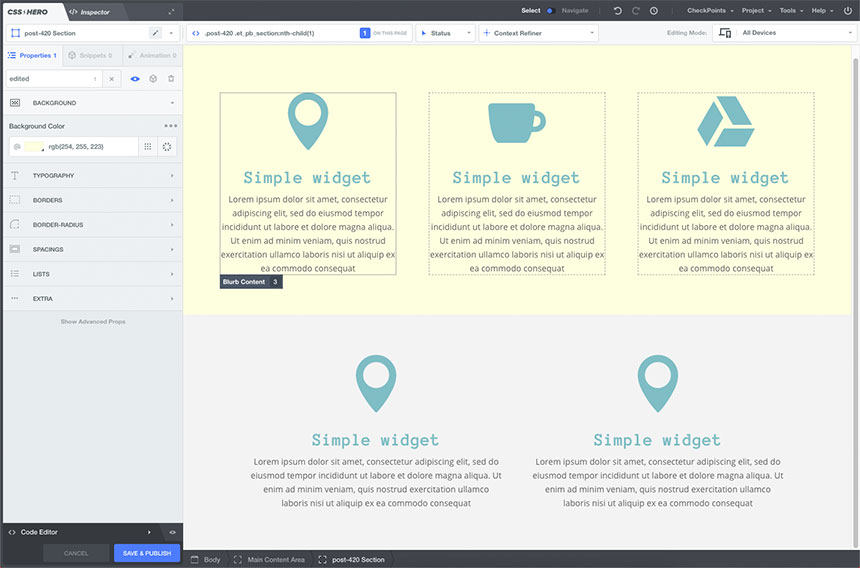This screenshot has height=568, width=860.
Task: Click the Typography T icon
Action: click(x=15, y=175)
